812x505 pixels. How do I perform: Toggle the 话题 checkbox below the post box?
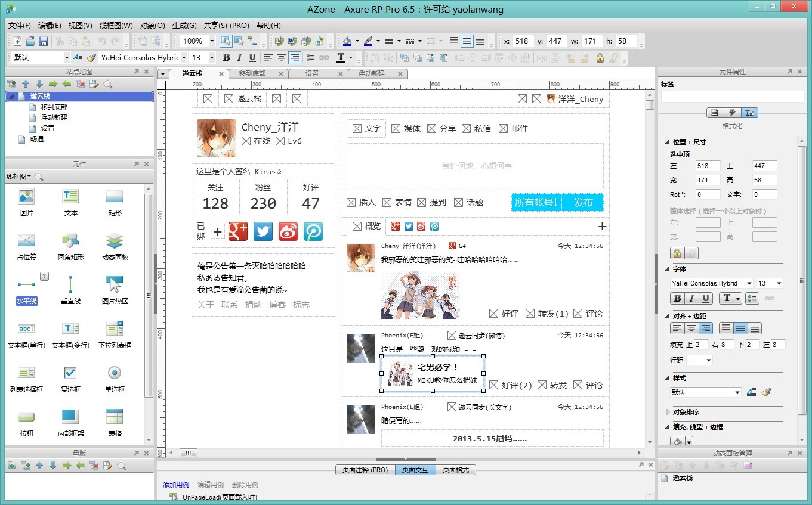[x=458, y=203]
